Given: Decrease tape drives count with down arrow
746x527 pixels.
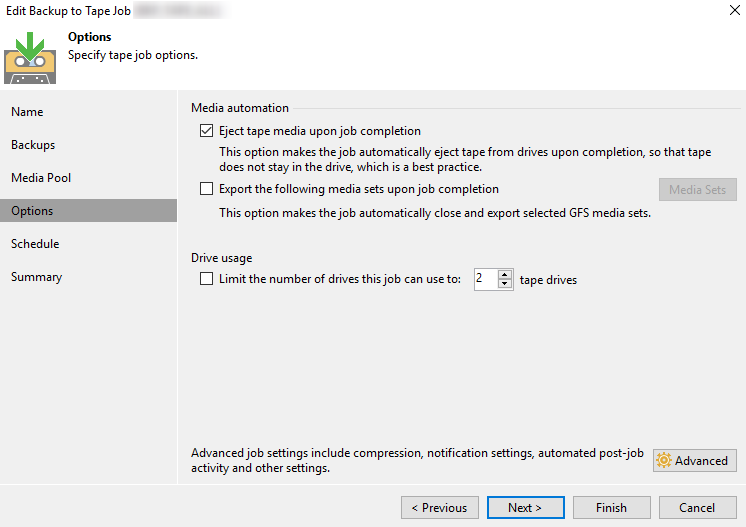Looking at the screenshot, I should point(505,285).
